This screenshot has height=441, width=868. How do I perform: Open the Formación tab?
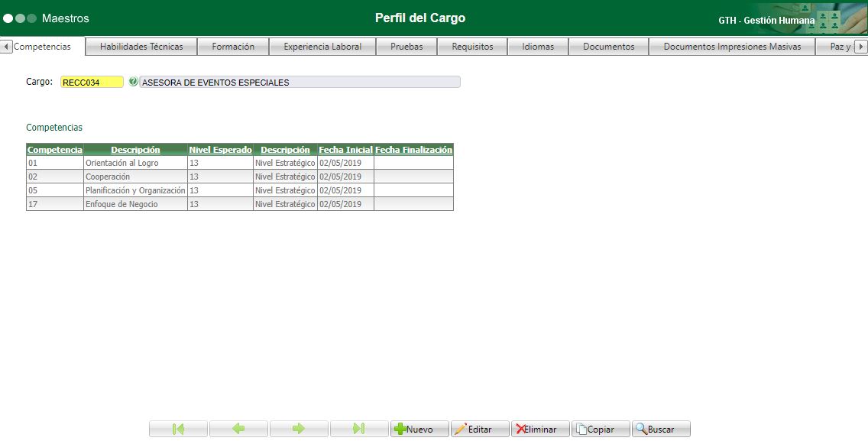pos(233,47)
